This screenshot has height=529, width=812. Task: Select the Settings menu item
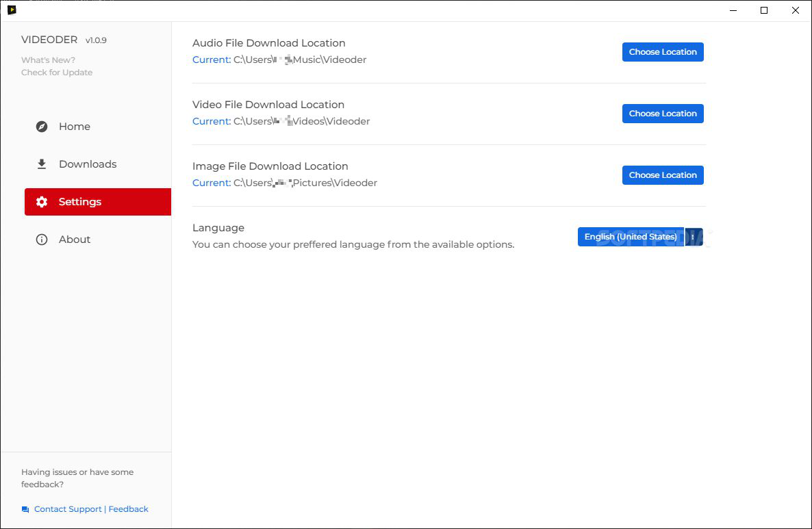[98, 202]
